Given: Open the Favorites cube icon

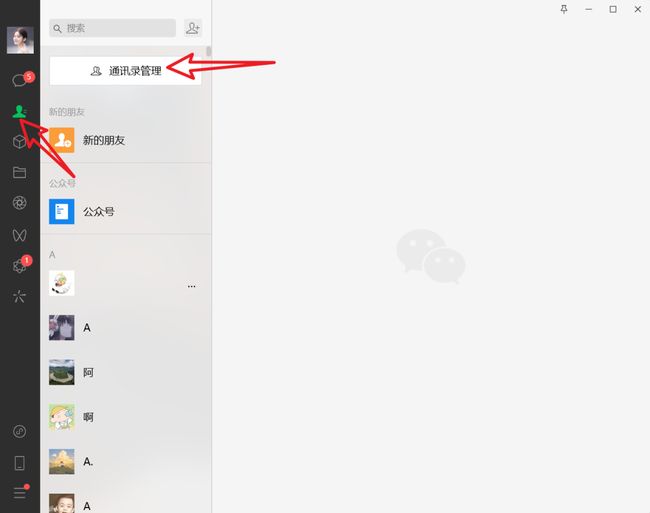Looking at the screenshot, I should coord(19,142).
